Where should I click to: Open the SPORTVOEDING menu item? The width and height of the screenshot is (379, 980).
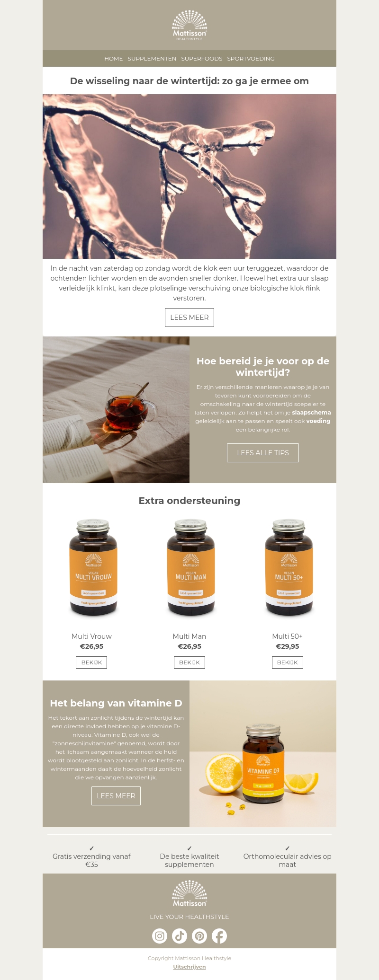point(251,59)
